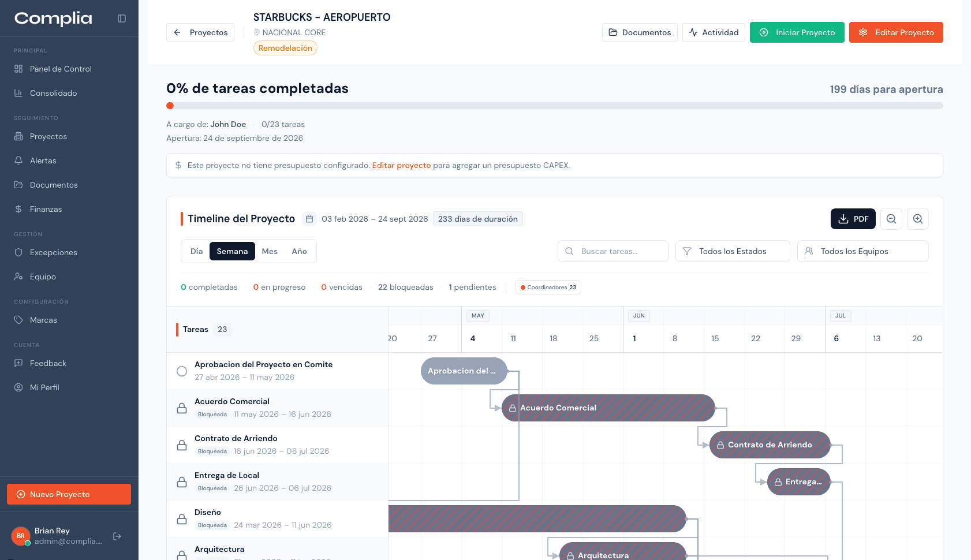Switch timeline view to Día
The height and width of the screenshot is (560, 971).
196,251
